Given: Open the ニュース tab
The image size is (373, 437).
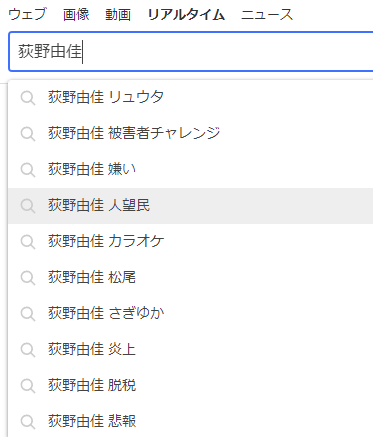Looking at the screenshot, I should (x=267, y=14).
